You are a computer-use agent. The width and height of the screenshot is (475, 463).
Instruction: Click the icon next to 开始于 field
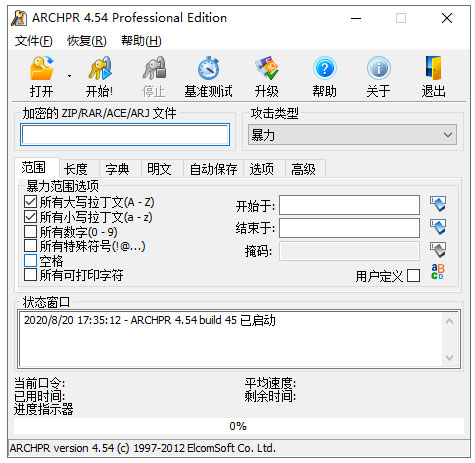(x=438, y=204)
